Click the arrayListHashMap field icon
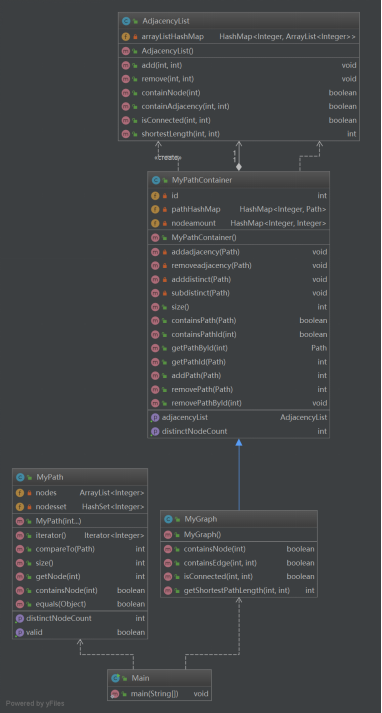The image size is (382, 713). click(126, 36)
